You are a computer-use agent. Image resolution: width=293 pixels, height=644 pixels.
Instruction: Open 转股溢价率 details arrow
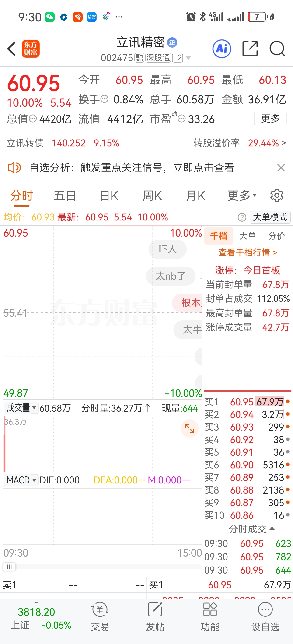pyautogui.click(x=284, y=143)
